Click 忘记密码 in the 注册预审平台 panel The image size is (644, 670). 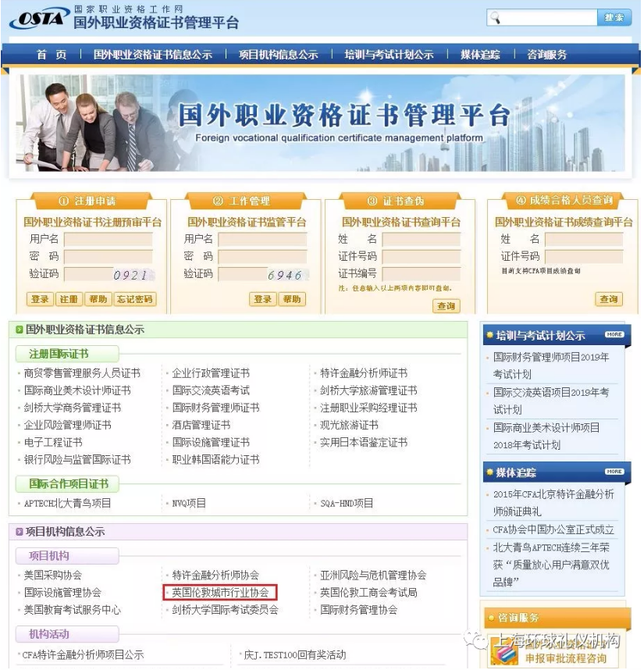pyautogui.click(x=135, y=299)
